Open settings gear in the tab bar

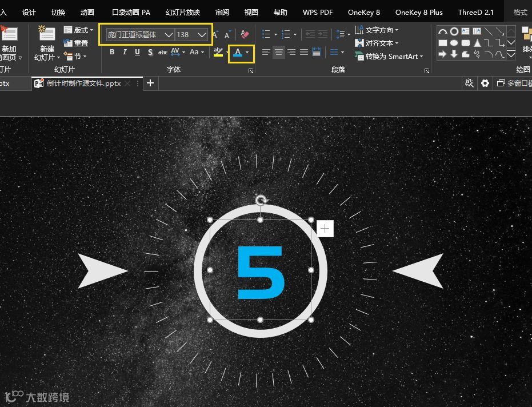tap(485, 83)
